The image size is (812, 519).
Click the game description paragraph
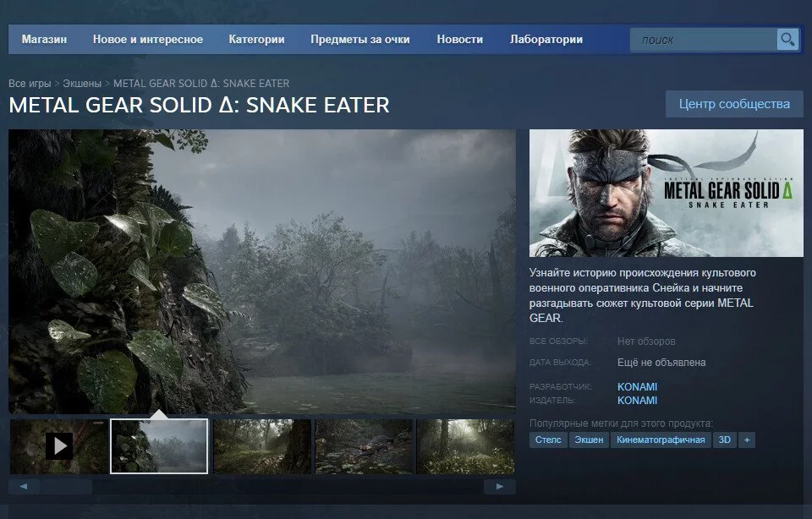(x=643, y=295)
